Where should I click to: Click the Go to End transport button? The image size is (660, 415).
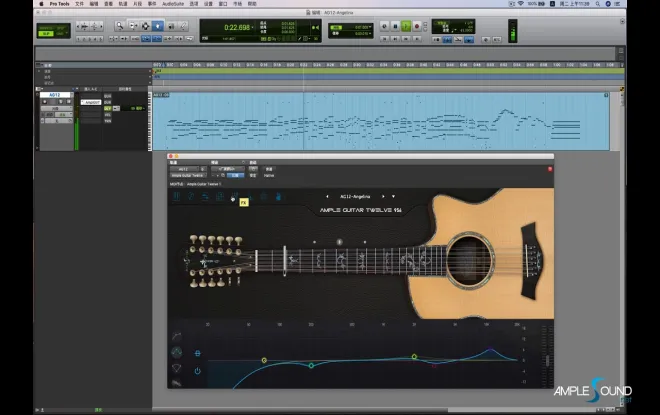pos(417,38)
